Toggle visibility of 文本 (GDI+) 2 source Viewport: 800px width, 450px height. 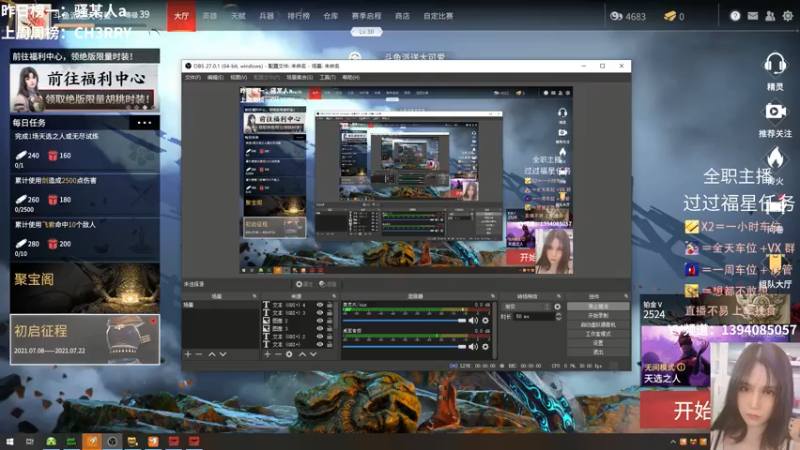pyautogui.click(x=320, y=337)
